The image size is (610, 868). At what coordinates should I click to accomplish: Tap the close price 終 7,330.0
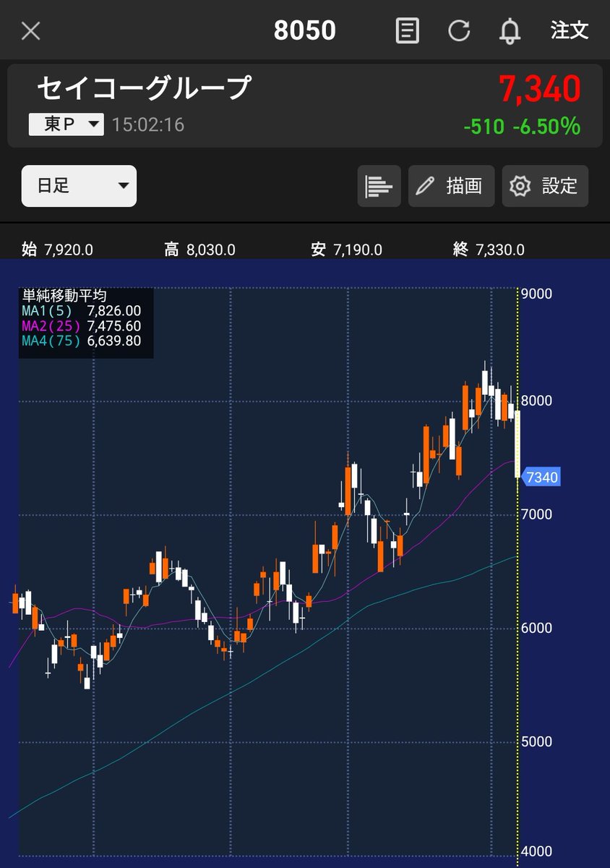489,250
